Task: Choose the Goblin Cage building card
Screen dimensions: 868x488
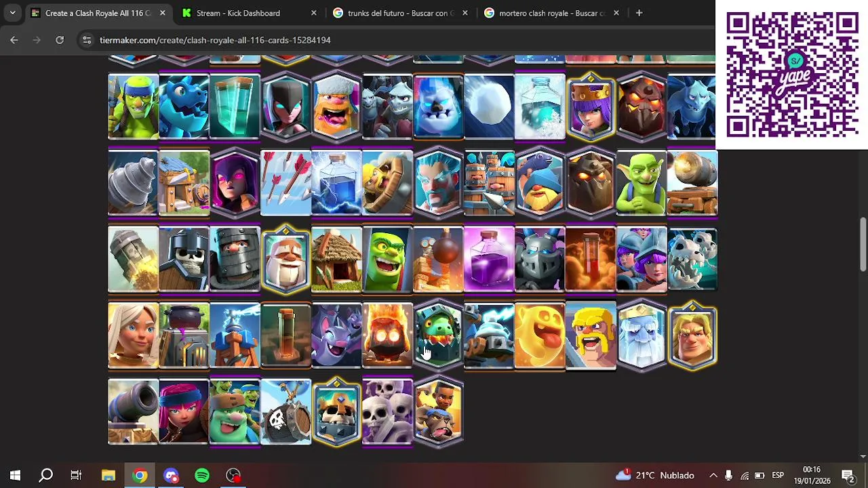Action: pyautogui.click(x=184, y=183)
